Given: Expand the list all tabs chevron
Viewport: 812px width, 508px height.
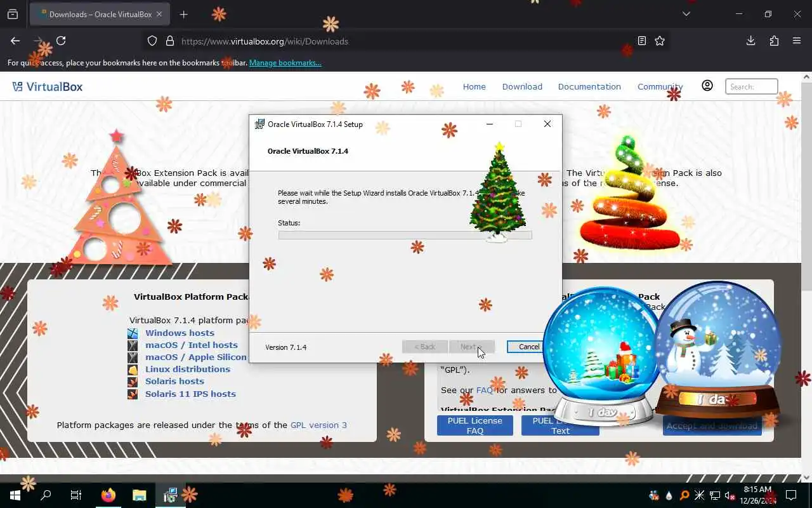Looking at the screenshot, I should [x=686, y=14].
